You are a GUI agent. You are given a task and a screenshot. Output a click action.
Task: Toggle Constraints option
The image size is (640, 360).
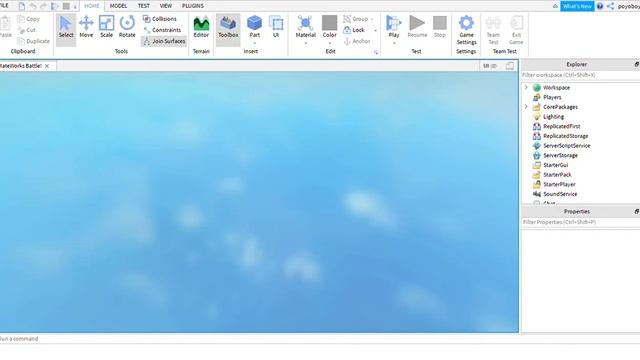[x=162, y=30]
